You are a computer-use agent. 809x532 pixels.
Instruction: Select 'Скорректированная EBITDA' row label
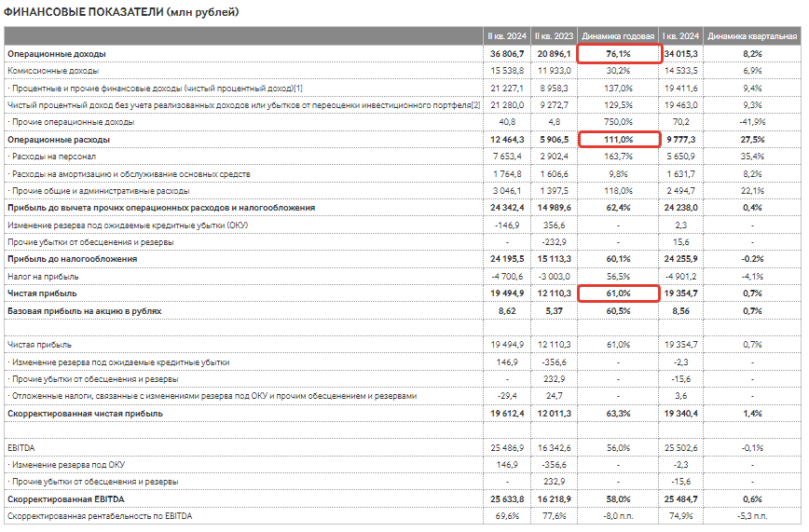(66, 499)
